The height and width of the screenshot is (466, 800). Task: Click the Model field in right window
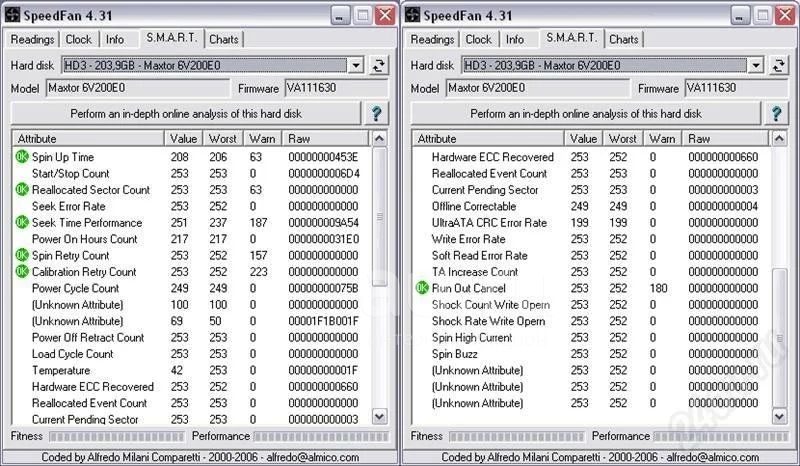click(538, 88)
